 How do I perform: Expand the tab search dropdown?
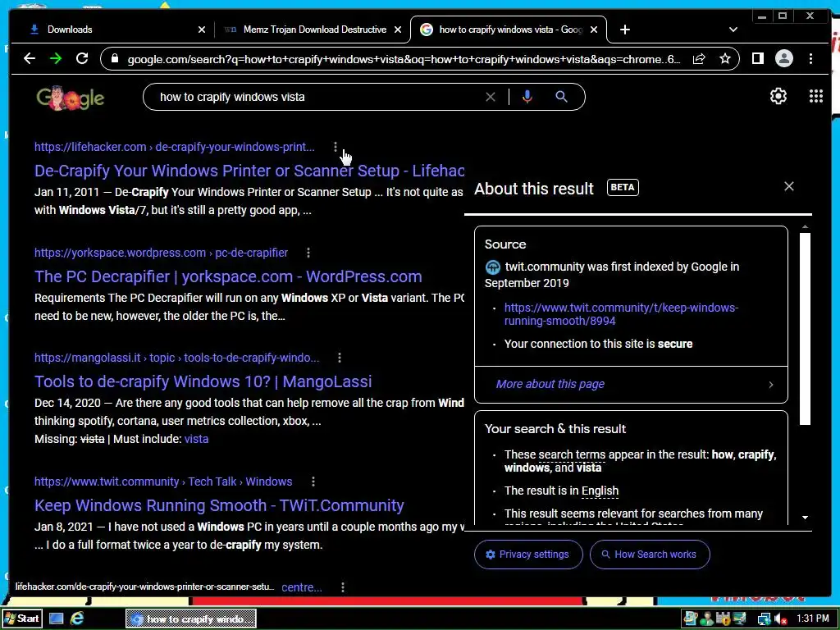733,30
